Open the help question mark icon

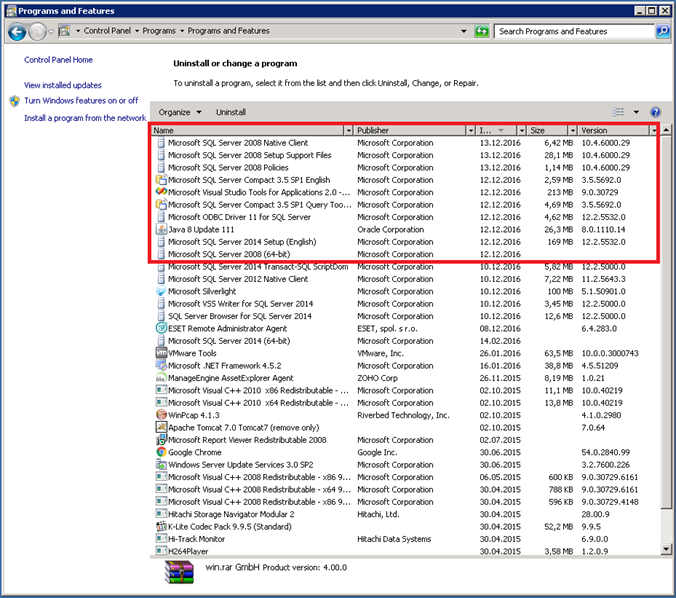(655, 112)
